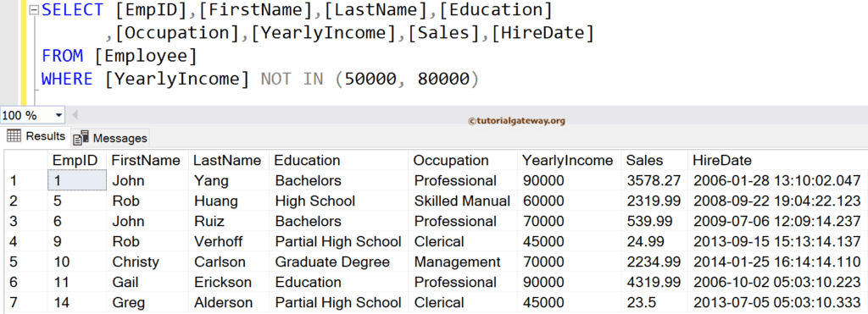Click hire date '2009-07-06 12:09:14.237'

777,221
